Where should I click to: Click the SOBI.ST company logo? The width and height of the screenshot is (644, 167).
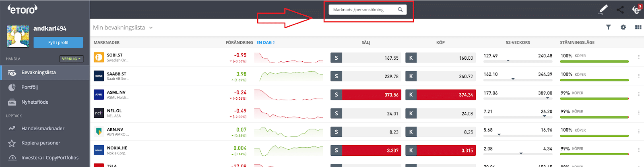tap(99, 57)
